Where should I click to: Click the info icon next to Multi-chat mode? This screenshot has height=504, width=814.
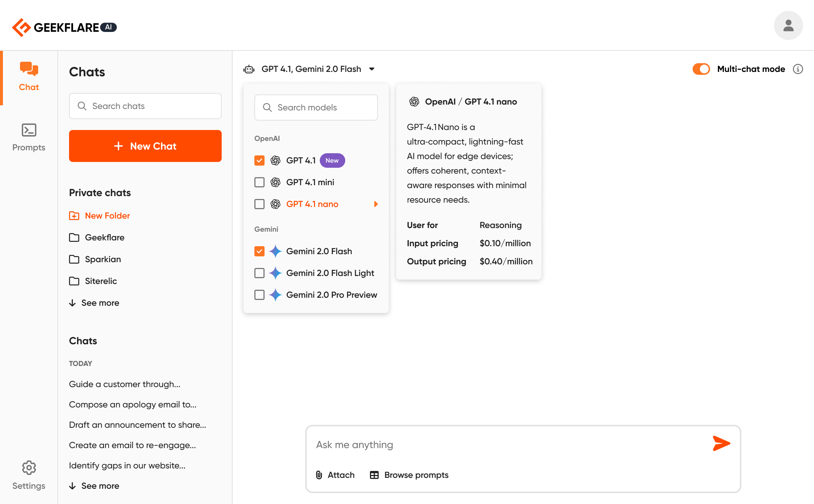(x=798, y=69)
